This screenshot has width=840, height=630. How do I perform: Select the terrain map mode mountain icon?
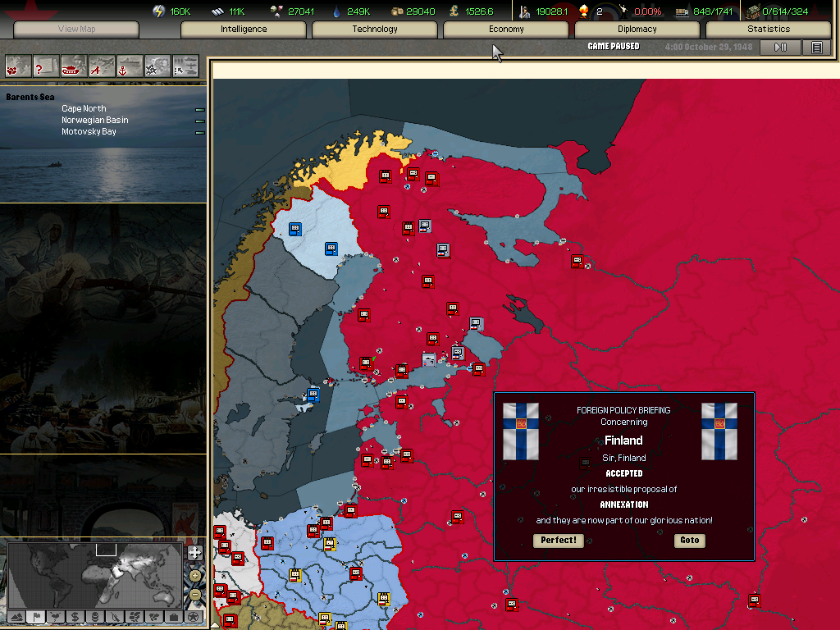point(16,616)
